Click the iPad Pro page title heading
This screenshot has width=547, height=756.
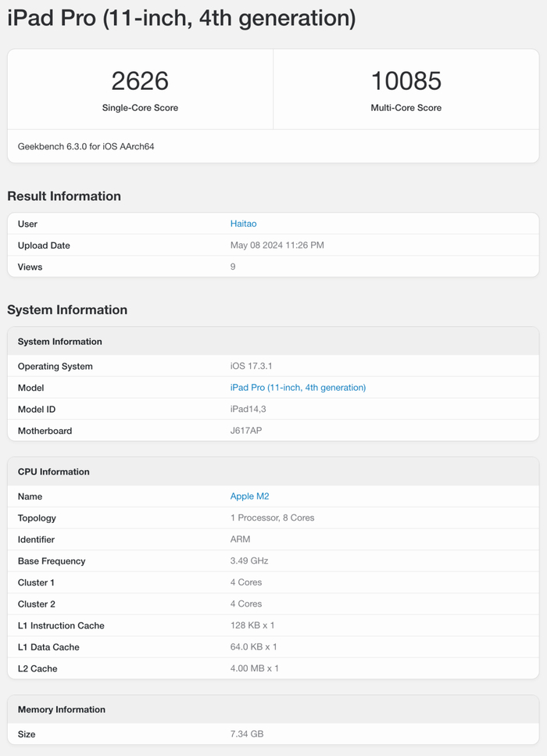point(181,19)
